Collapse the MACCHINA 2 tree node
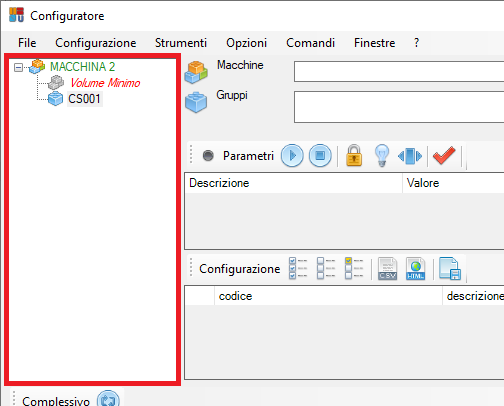Viewport: 504px width, 406px height. coord(19,68)
